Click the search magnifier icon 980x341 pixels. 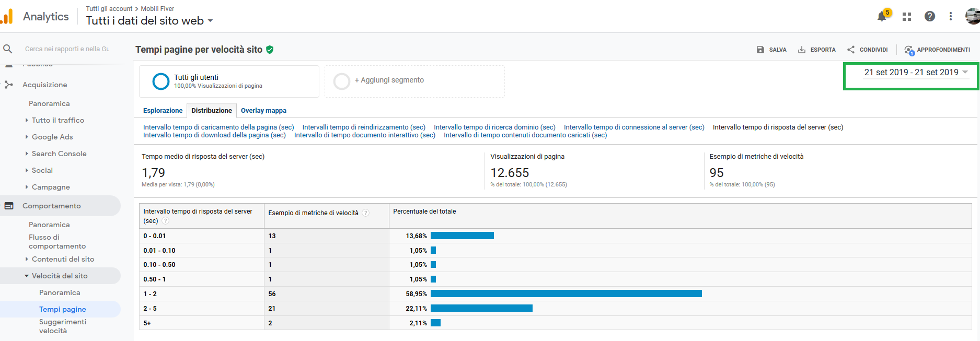click(8, 49)
